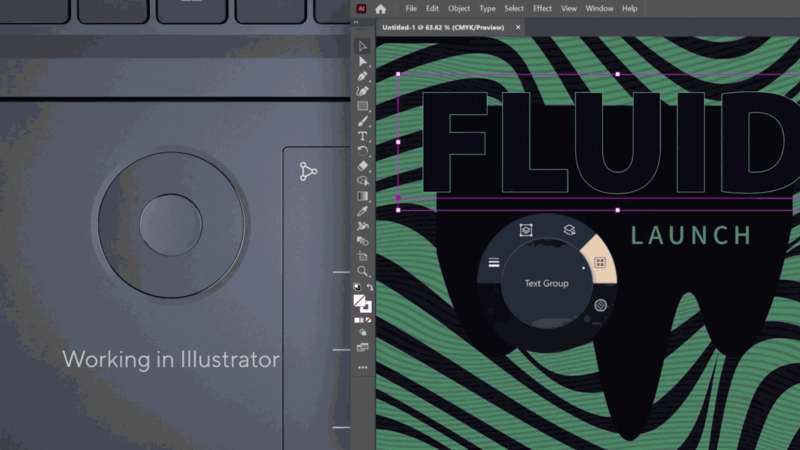Screen dimensions: 800x450
Task: Click the Stroke color box
Action: click(x=367, y=308)
